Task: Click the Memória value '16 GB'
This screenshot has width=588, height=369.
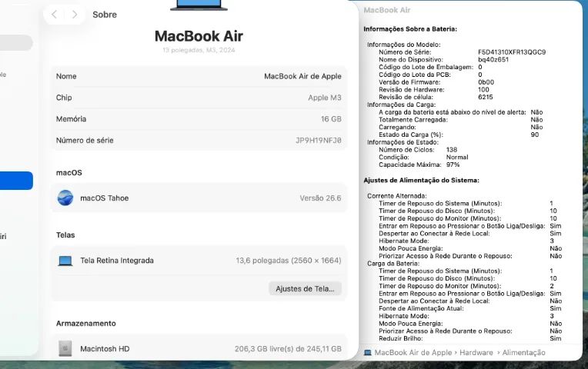Action: 331,118
